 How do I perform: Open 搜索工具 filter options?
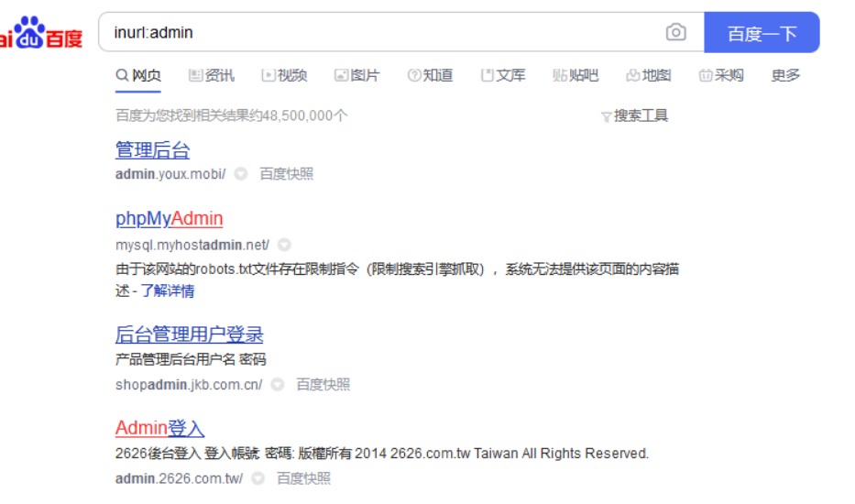635,115
